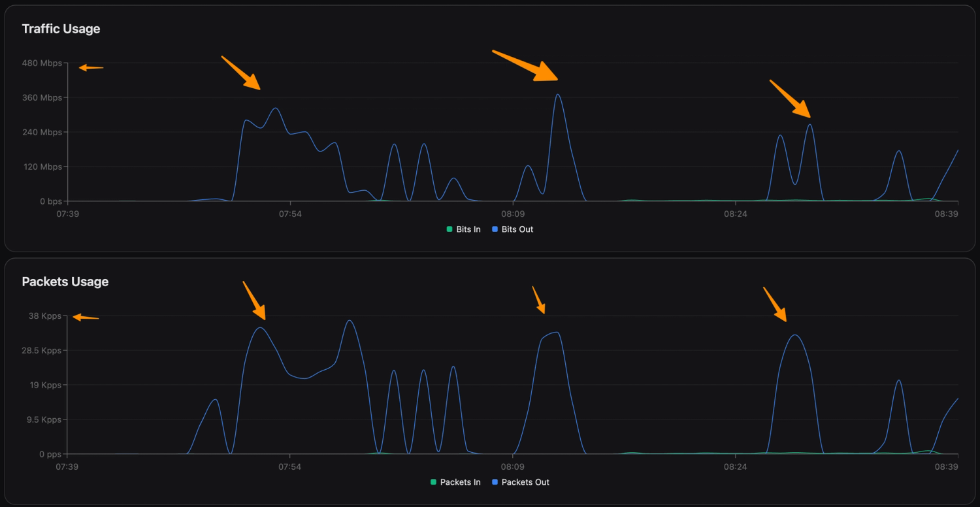Viewport: 980px width, 507px height.
Task: Click 07:39 on the Packets Usage time axis
Action: pos(67,466)
